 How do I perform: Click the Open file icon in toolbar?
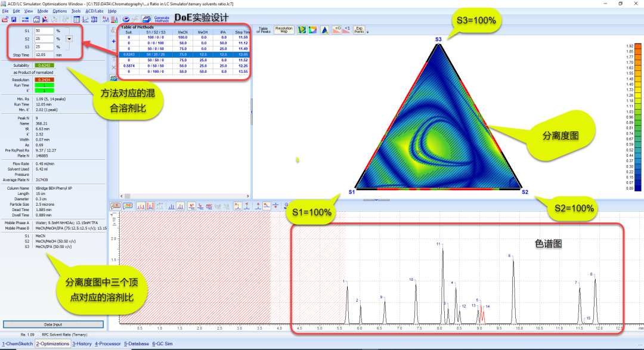5,20
